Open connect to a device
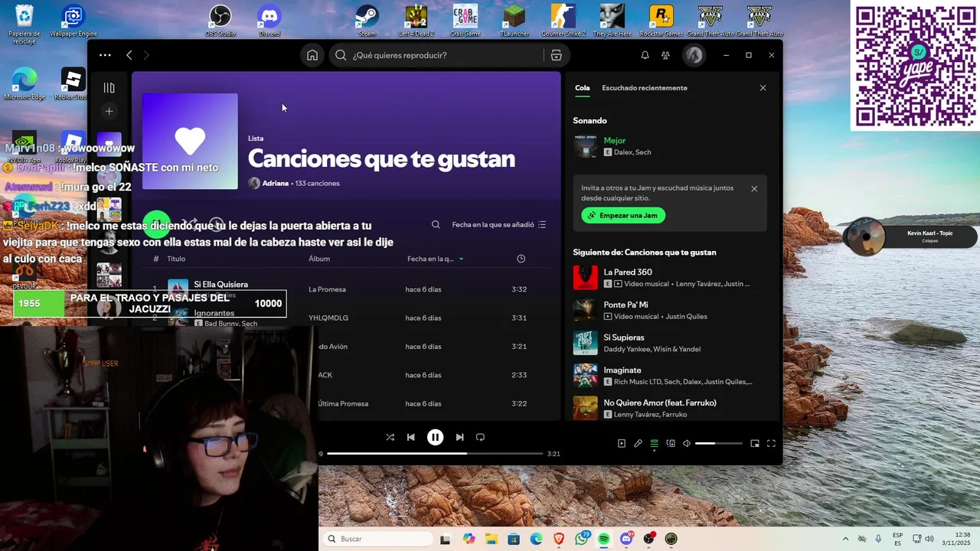This screenshot has width=980, height=551. coord(671,443)
